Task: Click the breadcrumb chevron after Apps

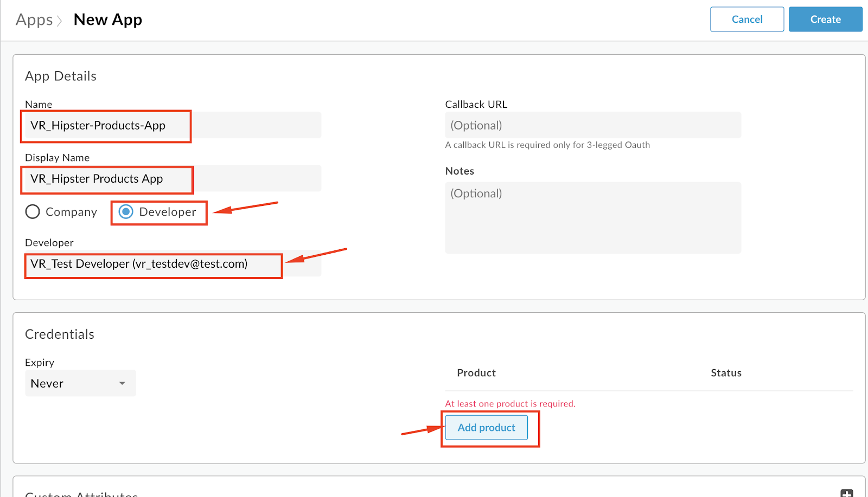Action: pyautogui.click(x=59, y=21)
